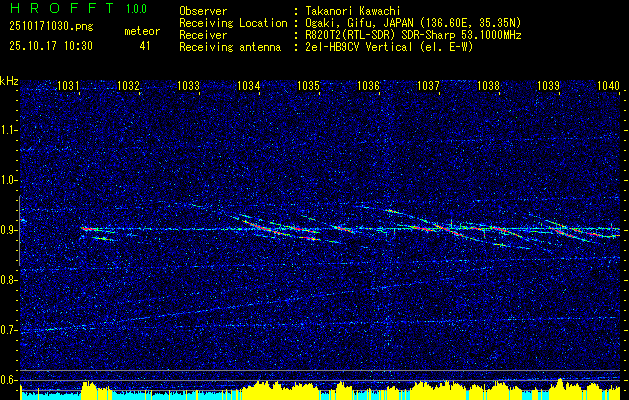Image resolution: width=629 pixels, height=400 pixels.
Task: Click the Observer label text
Action: pyautogui.click(x=203, y=11)
